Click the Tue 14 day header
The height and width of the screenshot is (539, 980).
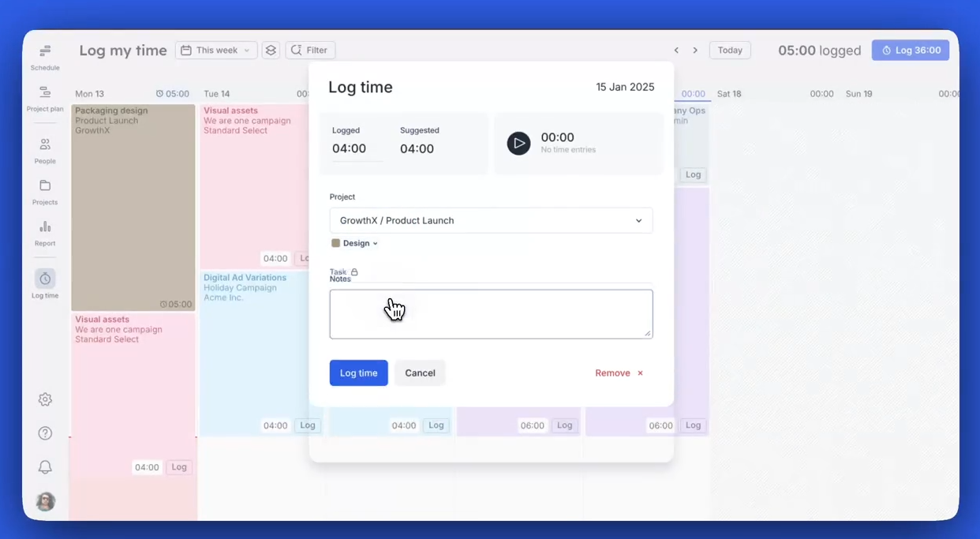(x=217, y=94)
